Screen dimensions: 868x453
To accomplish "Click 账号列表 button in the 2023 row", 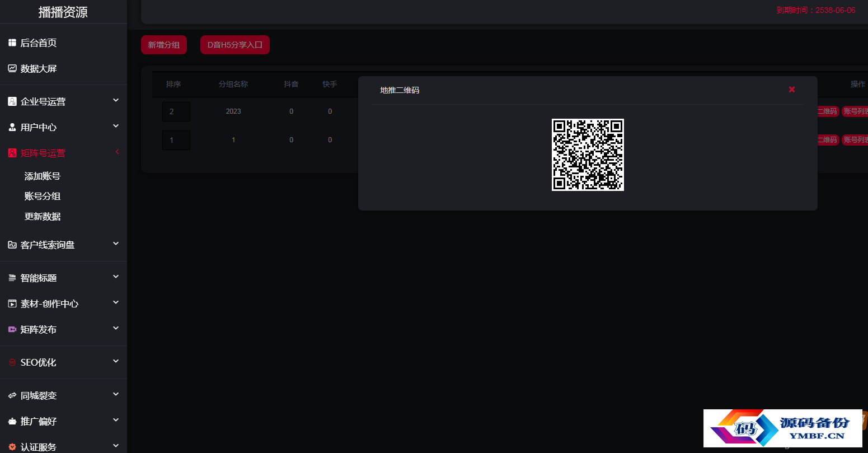I will 855,111.
